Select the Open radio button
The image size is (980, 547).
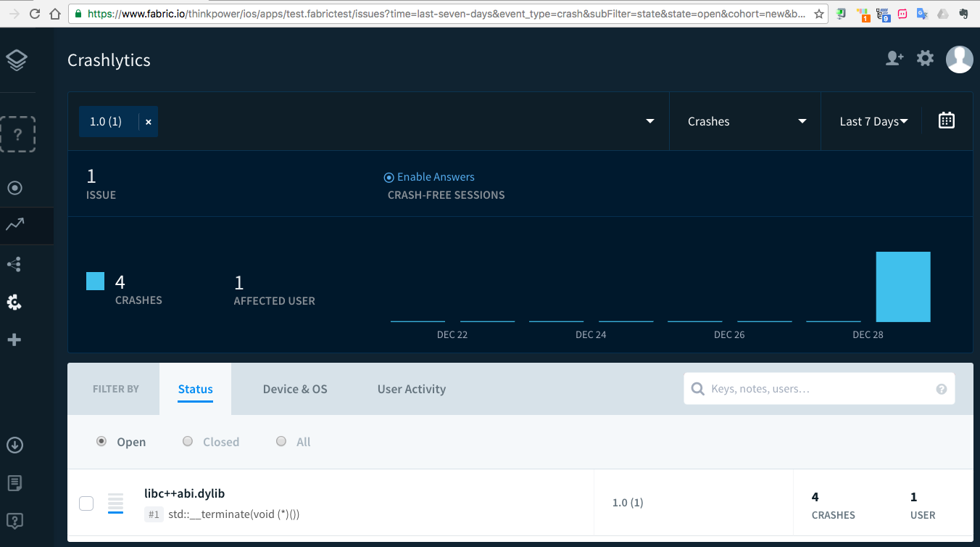pos(101,441)
